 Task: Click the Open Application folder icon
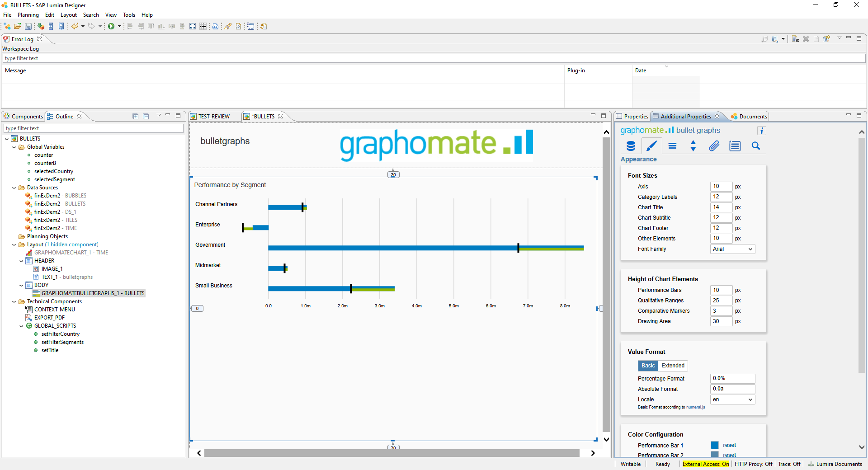[18, 26]
